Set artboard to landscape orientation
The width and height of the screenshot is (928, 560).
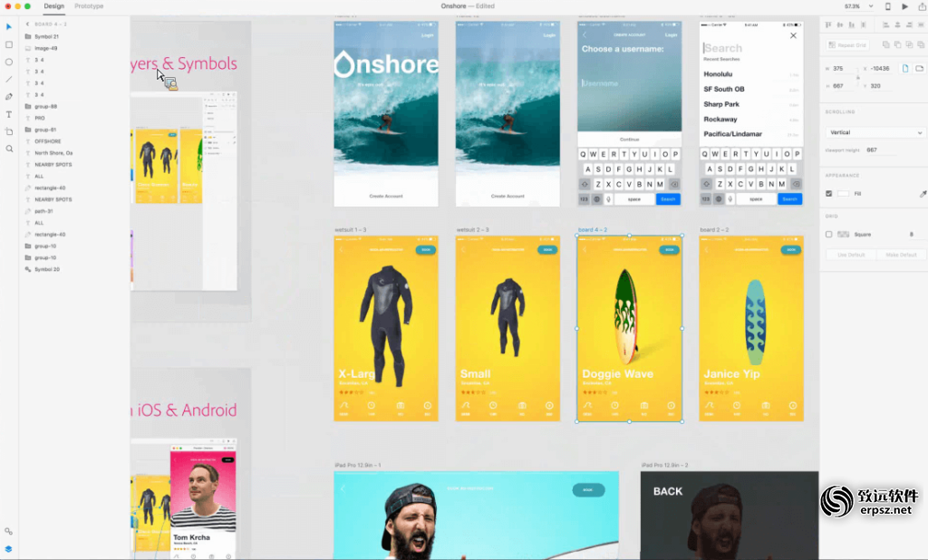click(x=920, y=69)
